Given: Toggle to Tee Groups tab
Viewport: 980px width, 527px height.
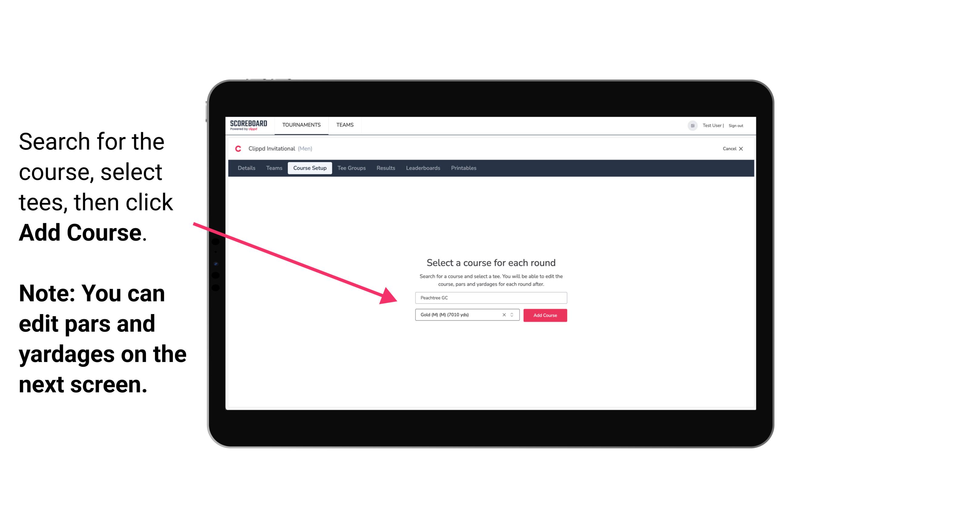Looking at the screenshot, I should [x=351, y=168].
